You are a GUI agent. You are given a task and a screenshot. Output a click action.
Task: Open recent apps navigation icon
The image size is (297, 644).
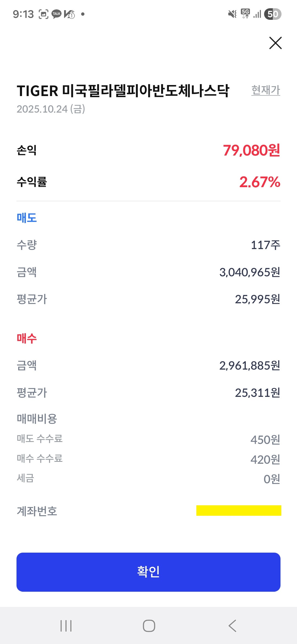pyautogui.click(x=66, y=626)
